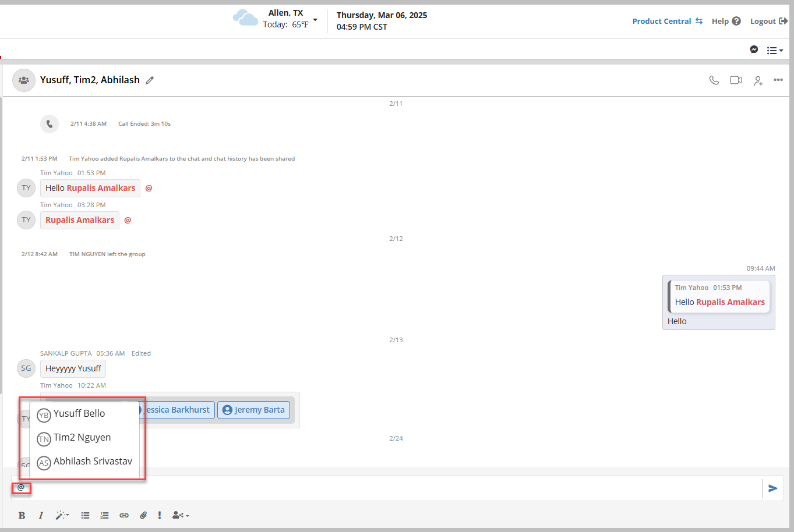Choose Abhilash Srivastav in the mention list
Image resolution: width=794 pixels, height=532 pixels.
(92, 462)
